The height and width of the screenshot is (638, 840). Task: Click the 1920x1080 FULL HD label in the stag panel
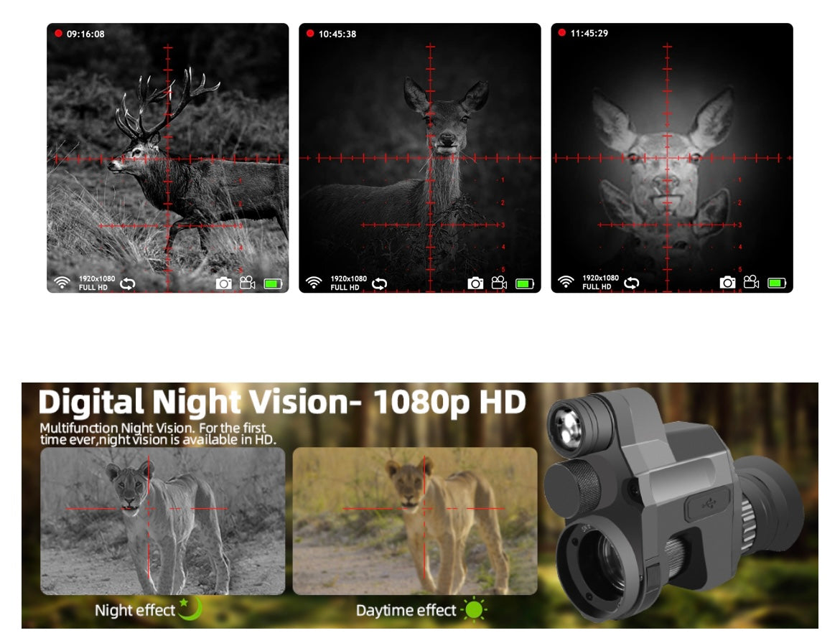(x=96, y=283)
